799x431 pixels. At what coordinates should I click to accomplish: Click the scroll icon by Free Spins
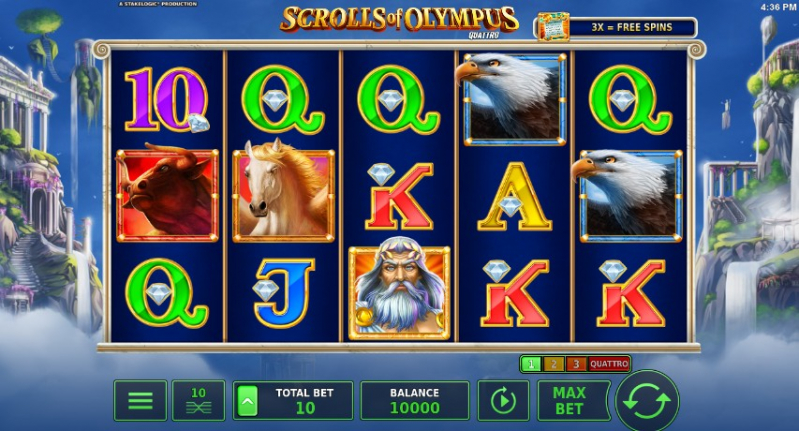[553, 27]
